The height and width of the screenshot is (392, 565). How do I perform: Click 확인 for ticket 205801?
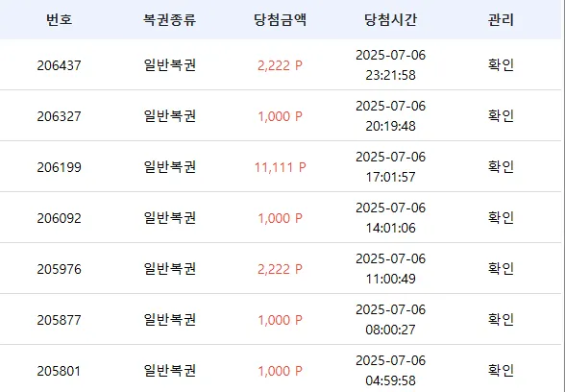point(501,371)
